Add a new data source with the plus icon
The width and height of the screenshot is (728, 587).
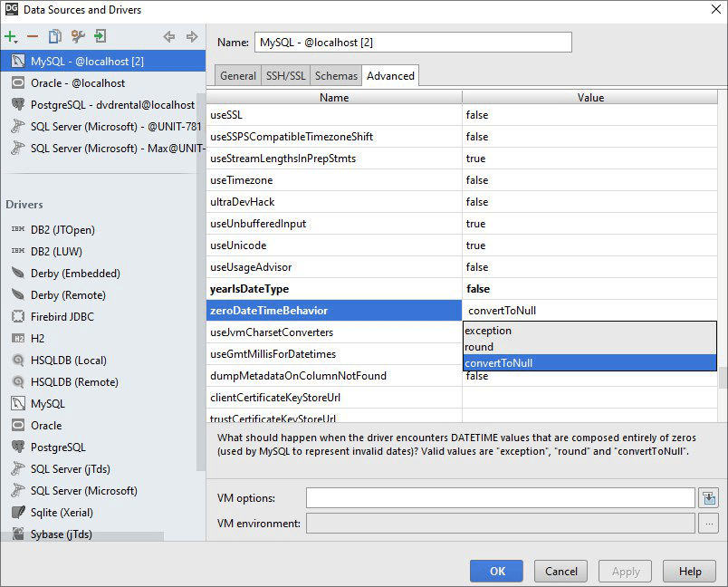coord(10,37)
